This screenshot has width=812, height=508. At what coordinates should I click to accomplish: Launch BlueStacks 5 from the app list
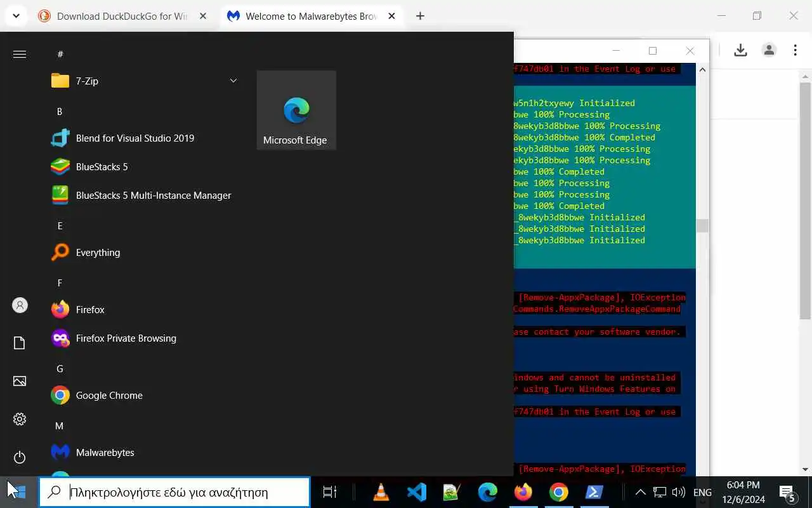[x=145, y=166]
